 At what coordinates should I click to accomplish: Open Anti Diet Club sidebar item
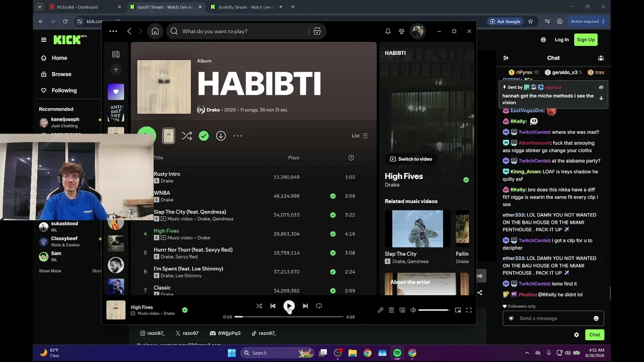point(116,114)
